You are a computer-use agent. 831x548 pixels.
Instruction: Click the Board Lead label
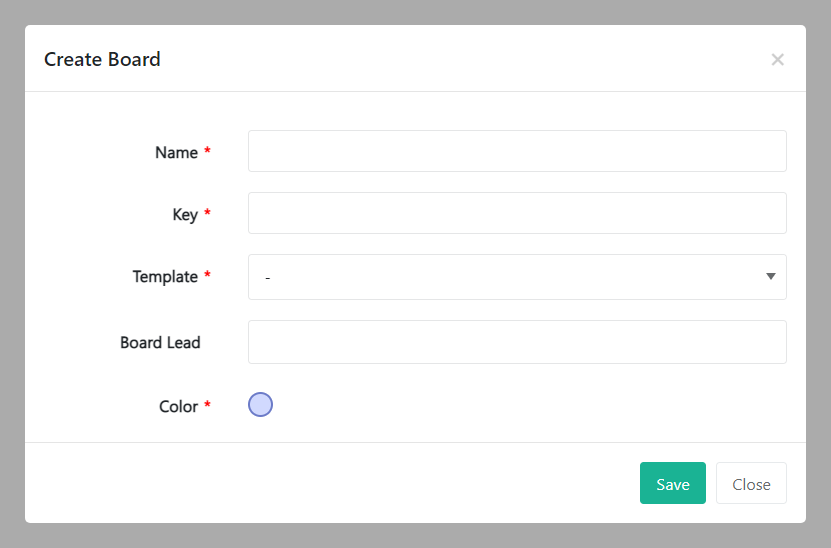(160, 343)
